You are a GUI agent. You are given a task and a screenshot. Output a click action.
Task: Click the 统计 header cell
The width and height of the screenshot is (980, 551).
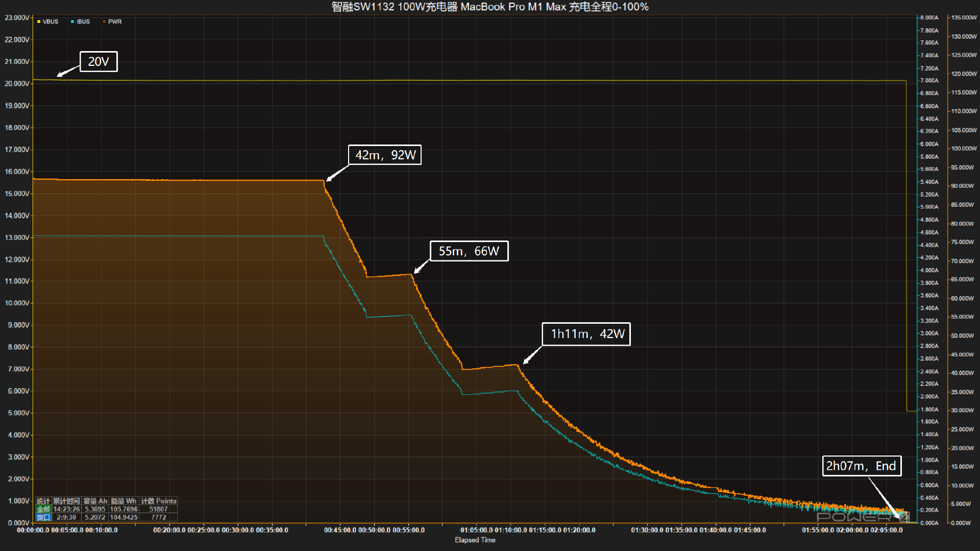coord(43,501)
